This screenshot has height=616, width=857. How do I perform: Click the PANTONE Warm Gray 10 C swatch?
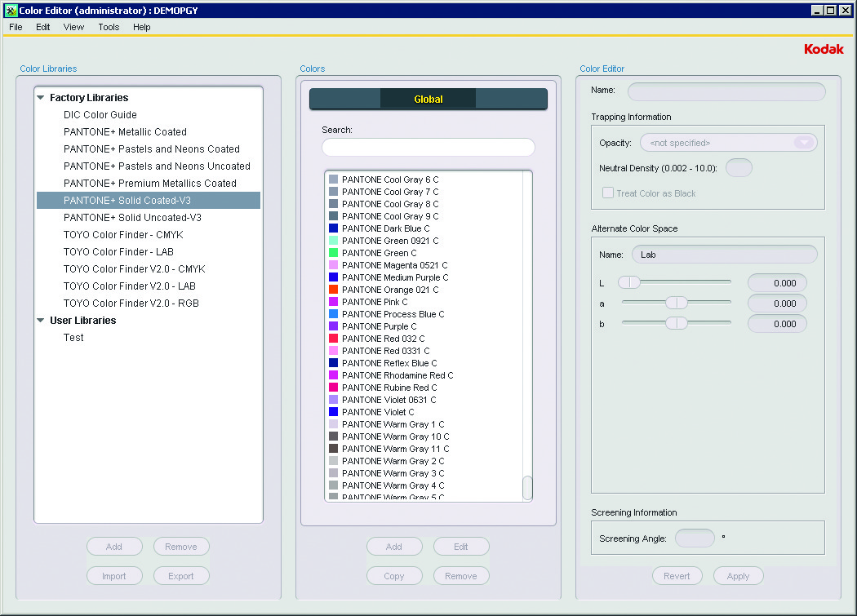click(333, 437)
